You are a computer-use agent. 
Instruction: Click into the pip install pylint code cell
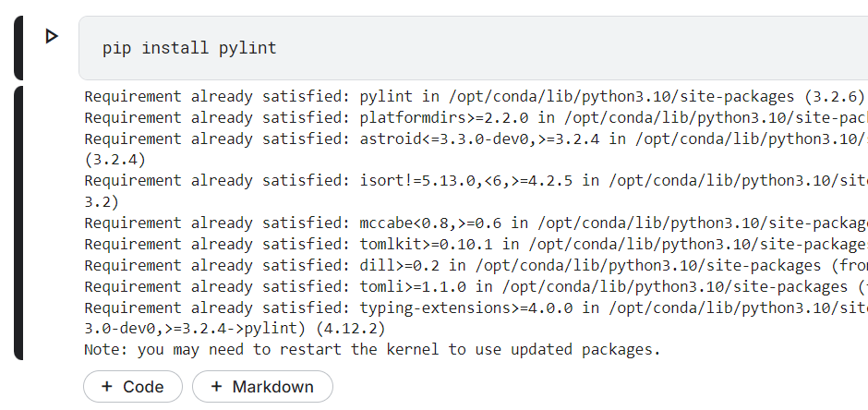[462, 48]
